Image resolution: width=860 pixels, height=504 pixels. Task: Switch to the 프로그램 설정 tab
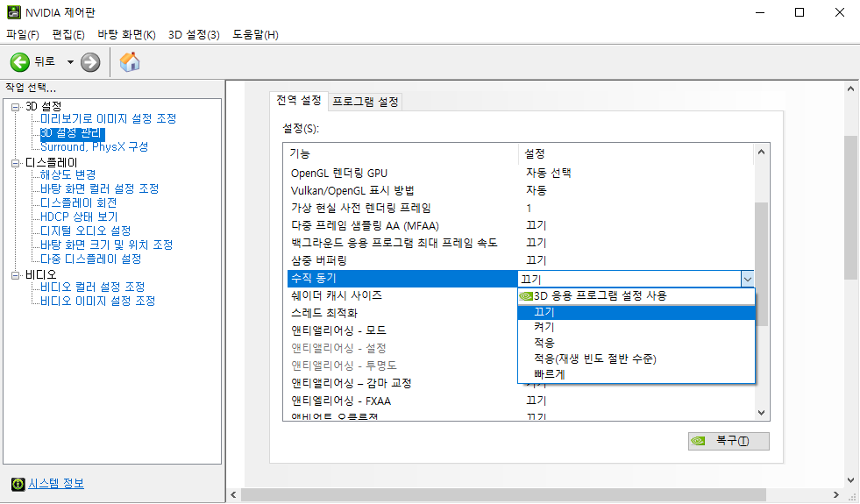pyautogui.click(x=366, y=102)
